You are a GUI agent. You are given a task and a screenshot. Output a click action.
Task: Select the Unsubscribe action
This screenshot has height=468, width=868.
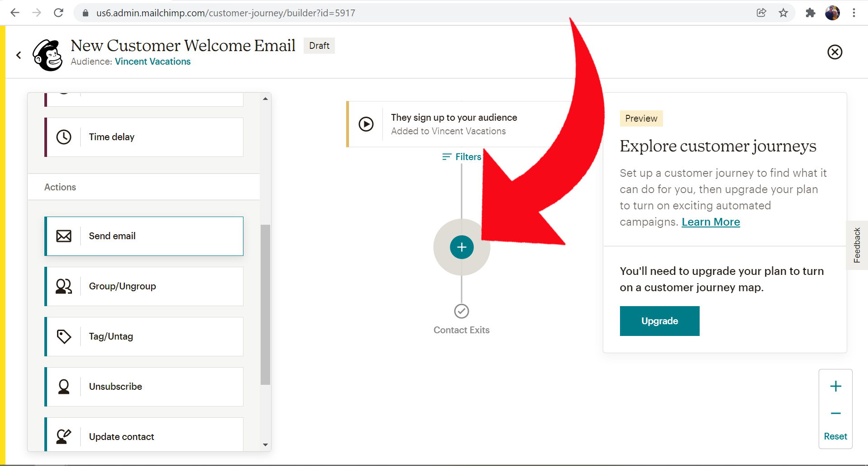[144, 387]
